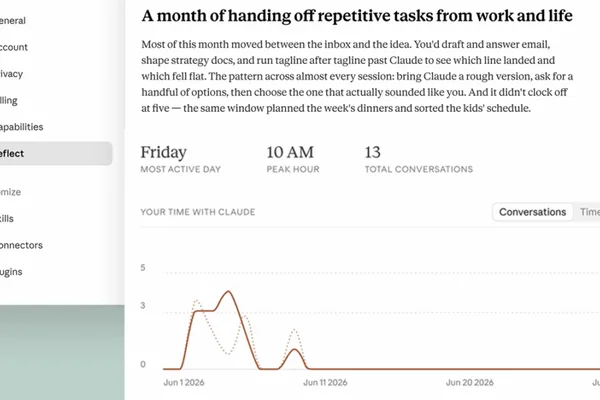Switch chart to Time view
The image size is (600, 400).
589,212
